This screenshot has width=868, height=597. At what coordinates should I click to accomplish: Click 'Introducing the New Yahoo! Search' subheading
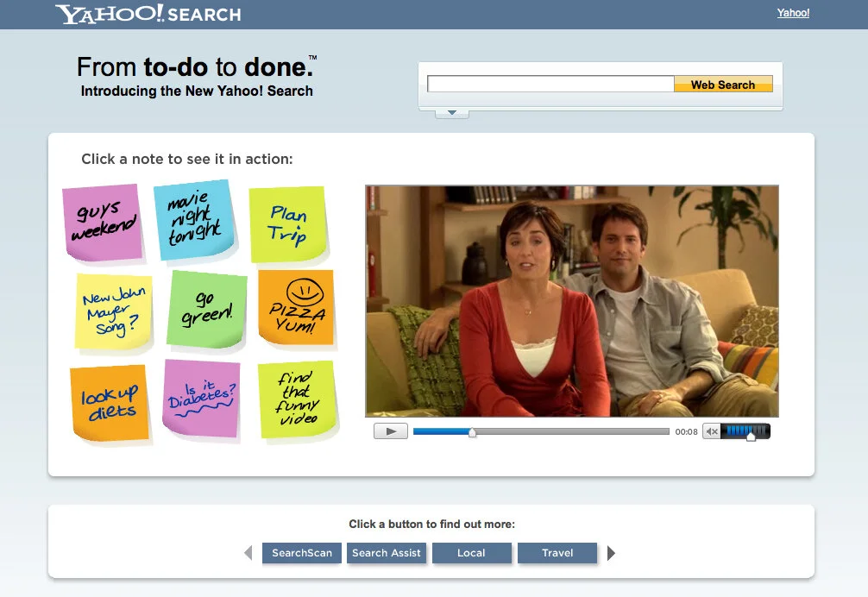(197, 91)
